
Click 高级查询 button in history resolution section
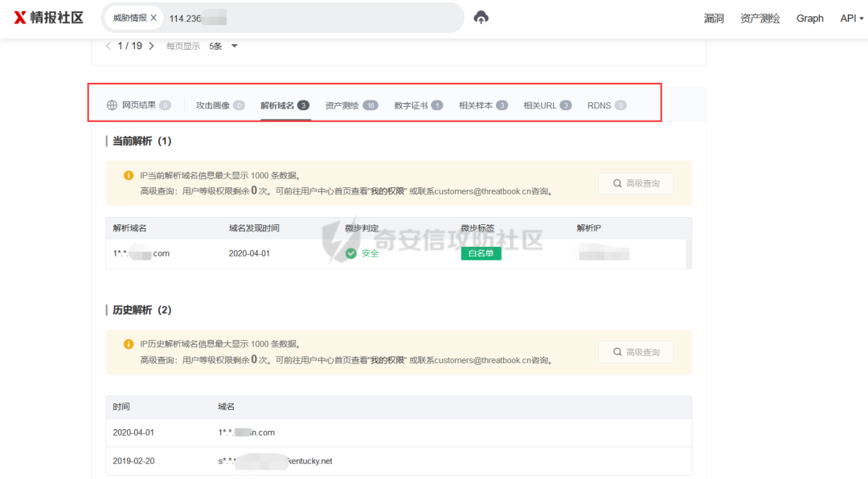tap(636, 352)
